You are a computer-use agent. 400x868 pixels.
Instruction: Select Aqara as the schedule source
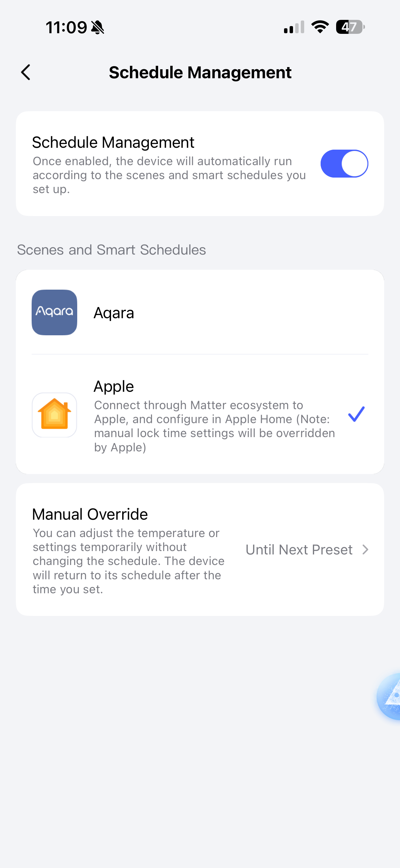(x=200, y=312)
